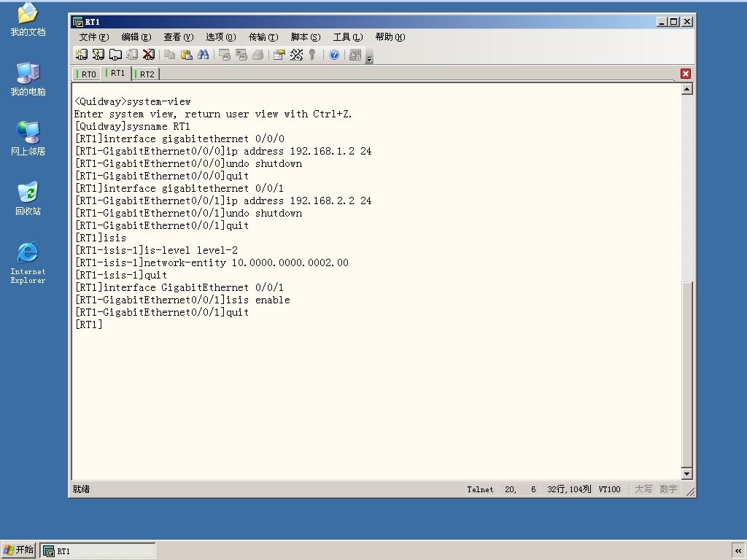Viewport: 747px width, 560px height.
Task: Open Session Options from toolbar
Action: click(x=279, y=55)
